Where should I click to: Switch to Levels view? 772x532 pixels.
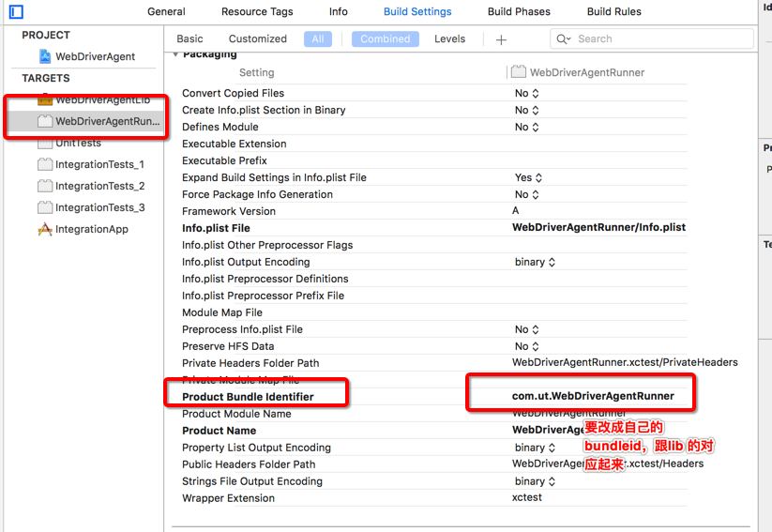click(x=449, y=38)
